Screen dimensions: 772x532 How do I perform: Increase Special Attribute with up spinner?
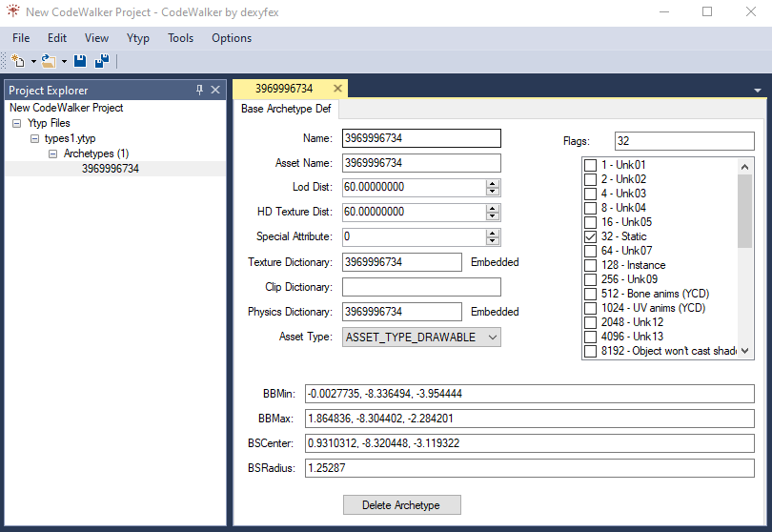493,233
